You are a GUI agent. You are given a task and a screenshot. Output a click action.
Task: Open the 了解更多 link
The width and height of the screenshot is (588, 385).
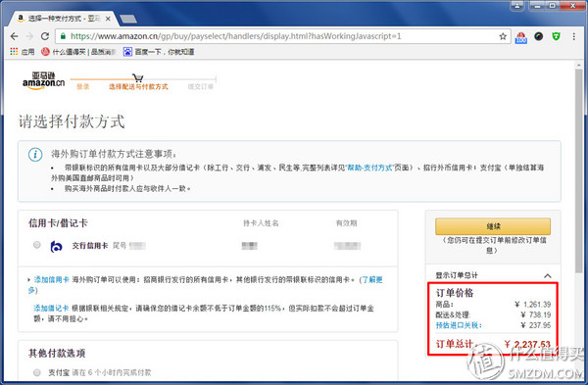[205, 285]
